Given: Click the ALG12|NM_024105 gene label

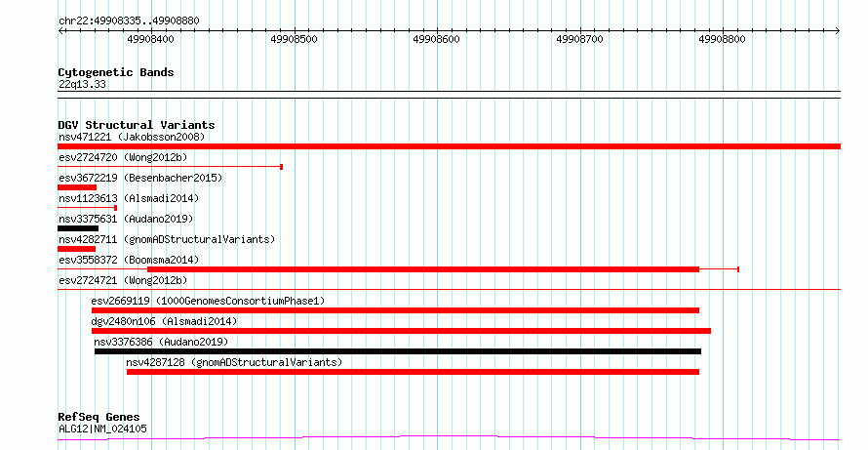Looking at the screenshot, I should [x=102, y=429].
